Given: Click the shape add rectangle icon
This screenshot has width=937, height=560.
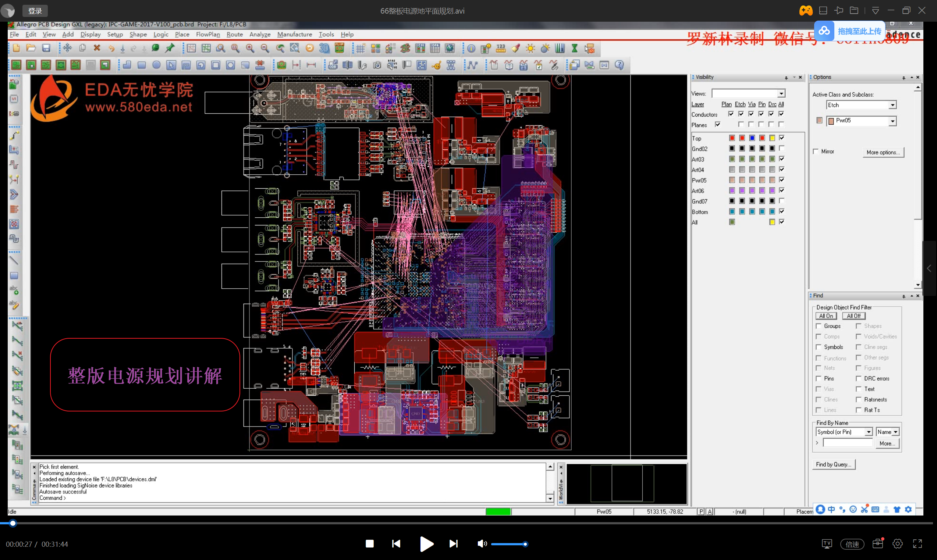Looking at the screenshot, I should pos(142,65).
